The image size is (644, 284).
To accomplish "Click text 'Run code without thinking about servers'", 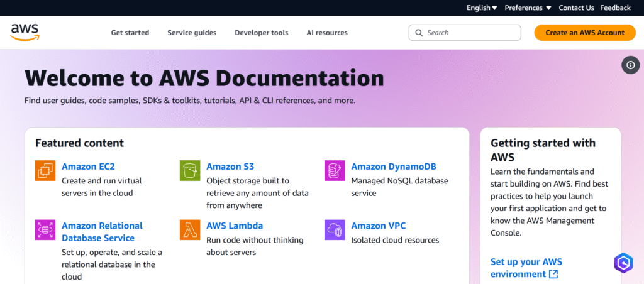I will 255,246.
